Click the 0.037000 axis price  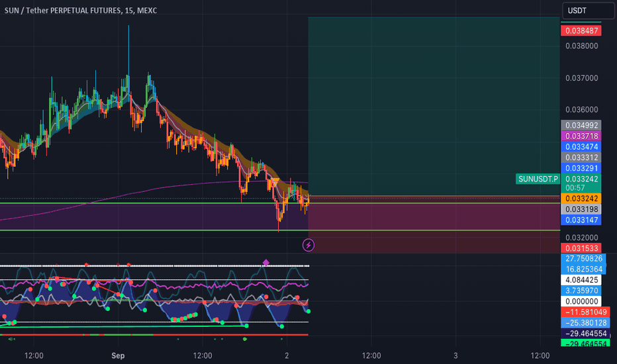pos(582,78)
